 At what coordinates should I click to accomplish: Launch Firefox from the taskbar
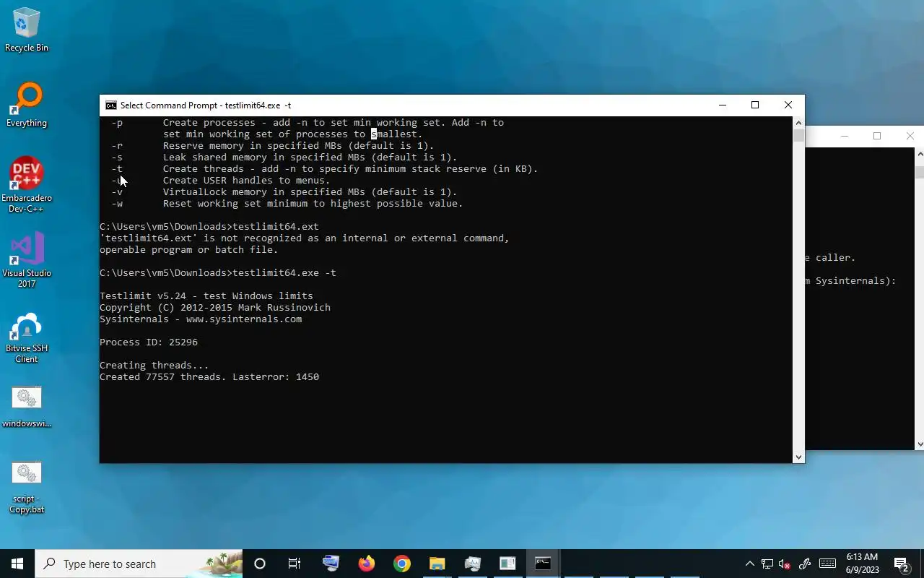(367, 564)
